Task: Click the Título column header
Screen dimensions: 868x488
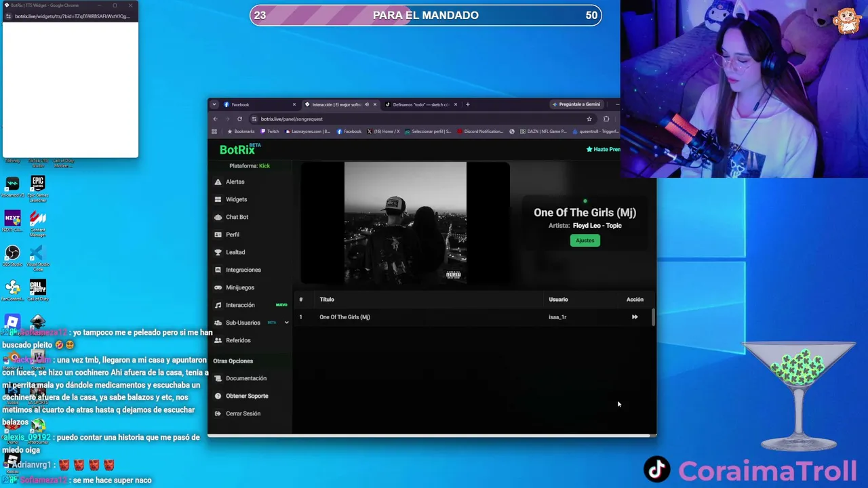Action: pyautogui.click(x=327, y=300)
